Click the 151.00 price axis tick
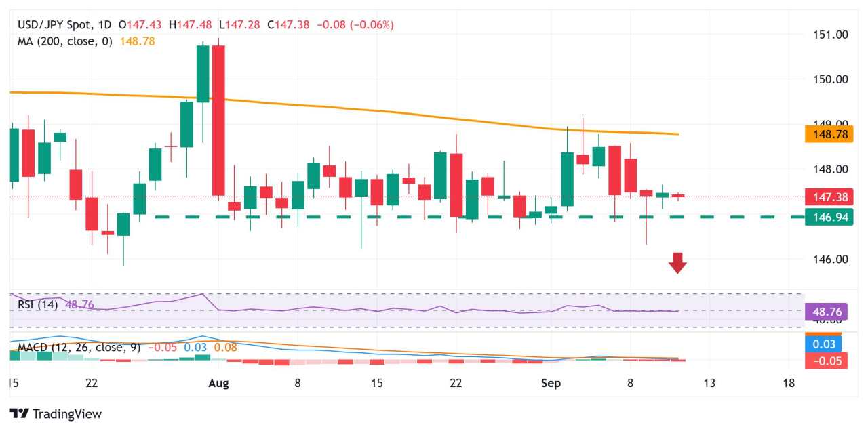 click(831, 35)
